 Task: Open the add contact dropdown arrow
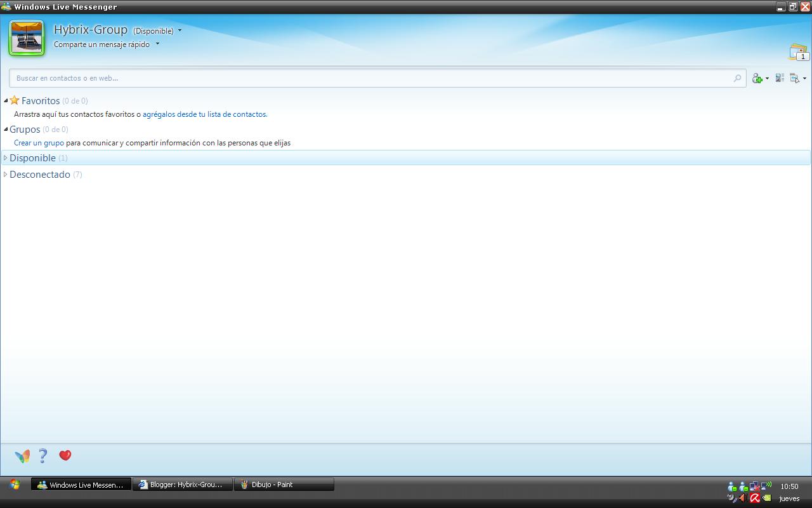[767, 79]
